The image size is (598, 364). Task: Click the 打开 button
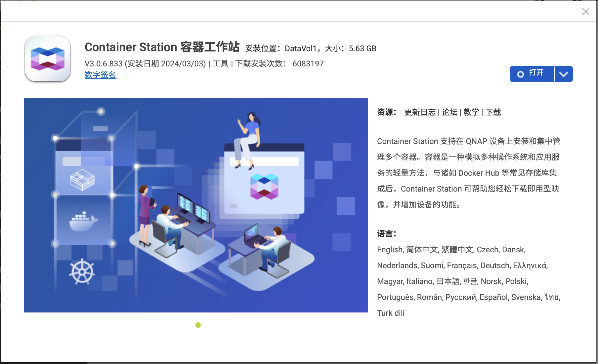tap(532, 74)
